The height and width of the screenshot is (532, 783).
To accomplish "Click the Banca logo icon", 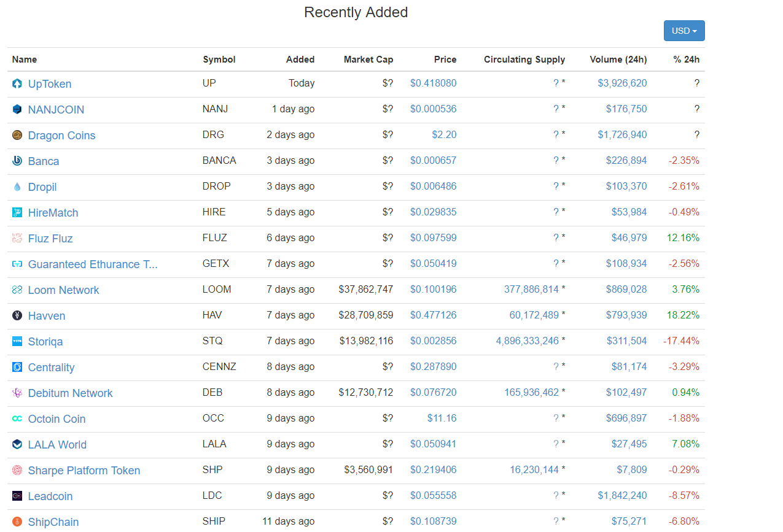I will [17, 161].
